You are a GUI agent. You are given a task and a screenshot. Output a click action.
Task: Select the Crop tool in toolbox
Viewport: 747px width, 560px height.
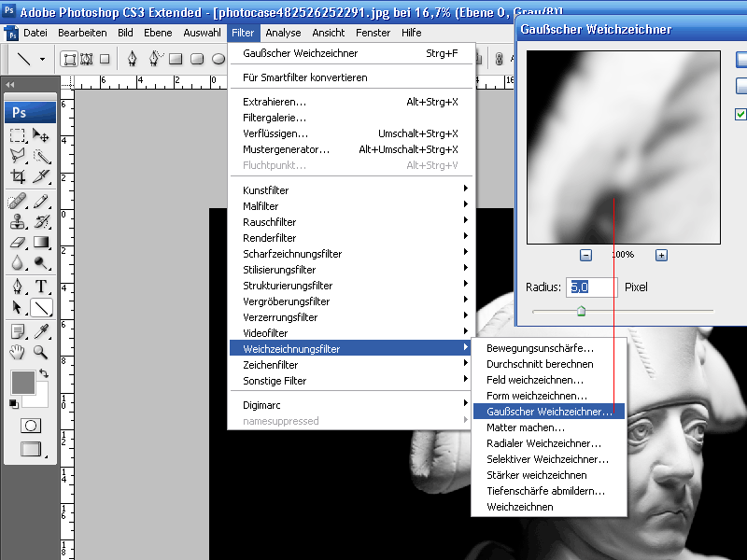tap(18, 176)
